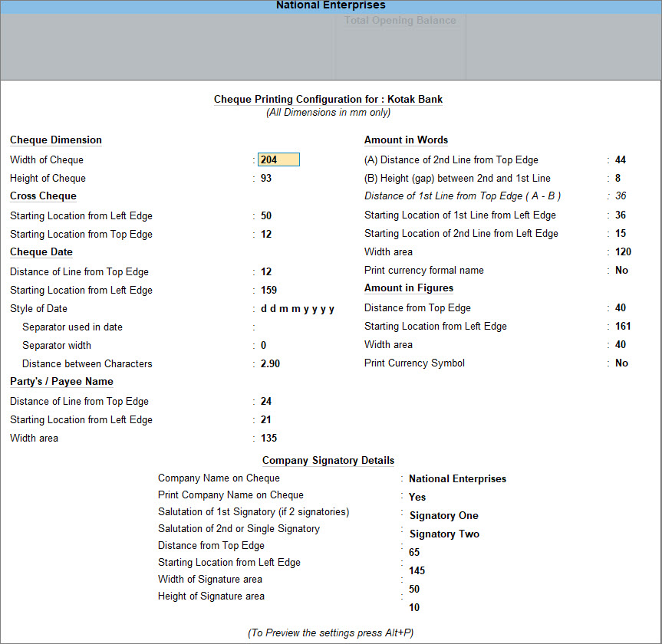
Task: Edit salutation Signatory One
Action: click(443, 516)
